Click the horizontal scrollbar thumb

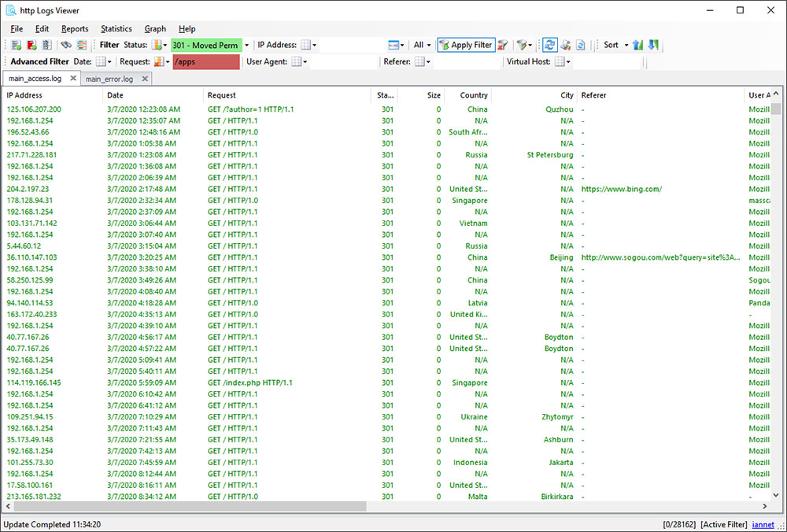[x=190, y=506]
